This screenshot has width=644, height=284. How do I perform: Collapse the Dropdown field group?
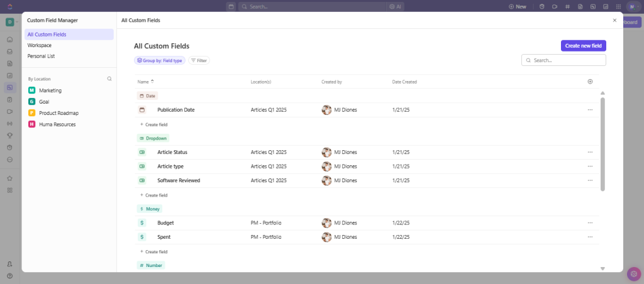[153, 138]
